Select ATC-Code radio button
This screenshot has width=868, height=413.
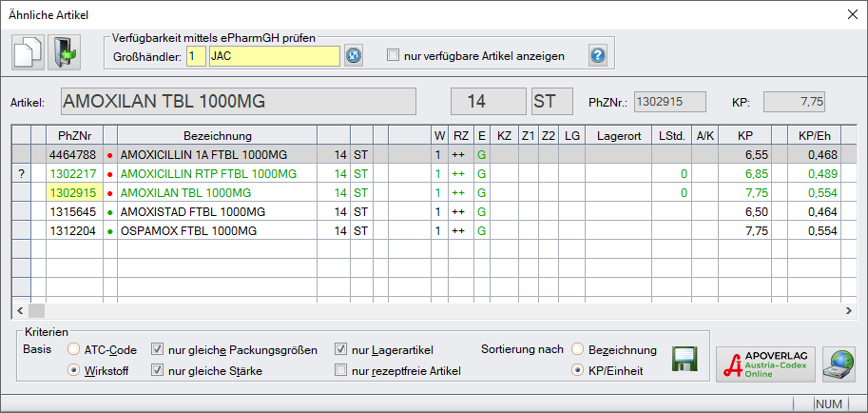tap(73, 349)
